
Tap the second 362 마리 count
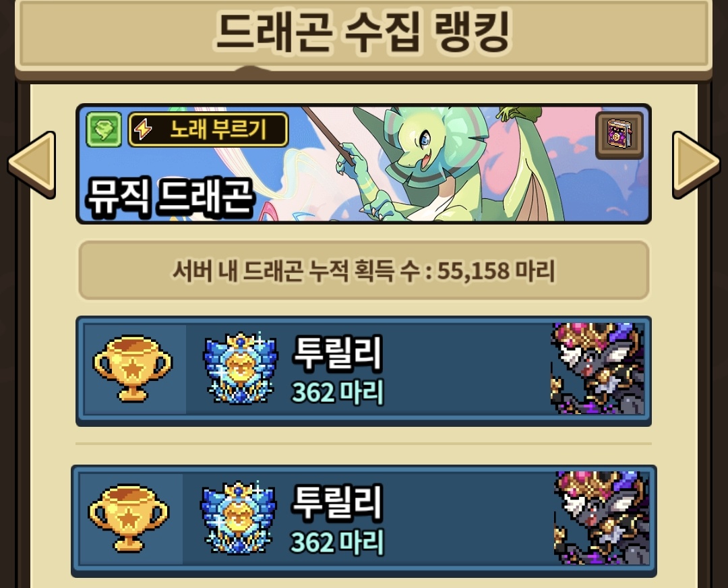338,542
